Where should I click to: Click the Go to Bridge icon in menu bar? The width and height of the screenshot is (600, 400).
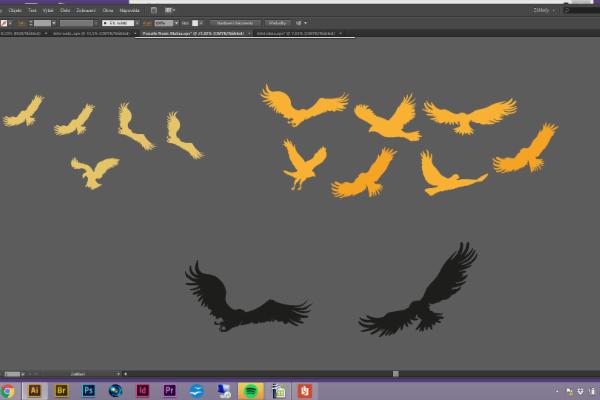[x=153, y=10]
